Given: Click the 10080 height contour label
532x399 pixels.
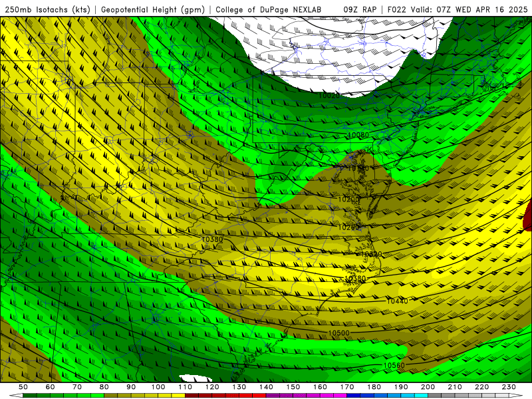Looking at the screenshot, I should 358,135.
